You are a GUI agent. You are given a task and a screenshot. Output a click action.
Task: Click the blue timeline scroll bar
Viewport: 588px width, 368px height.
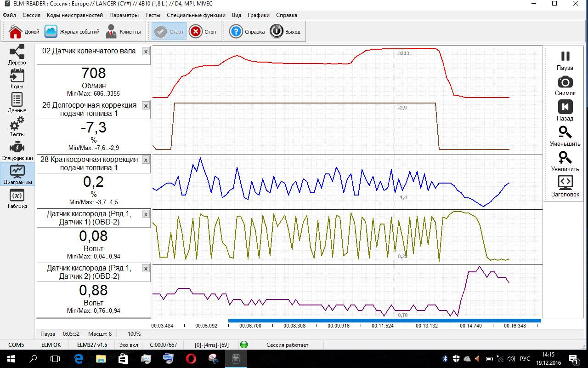click(x=384, y=321)
